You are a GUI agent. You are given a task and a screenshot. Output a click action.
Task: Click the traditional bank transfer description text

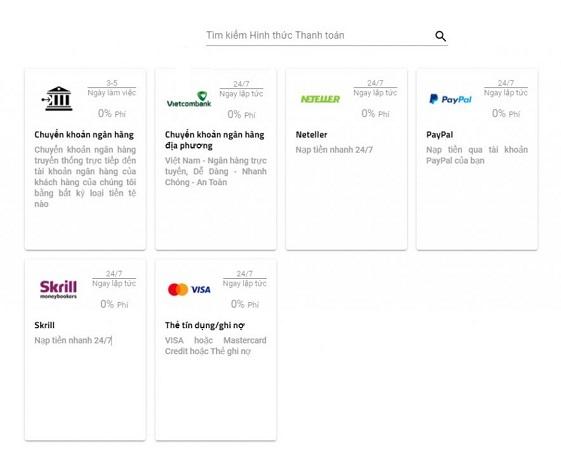(85, 177)
